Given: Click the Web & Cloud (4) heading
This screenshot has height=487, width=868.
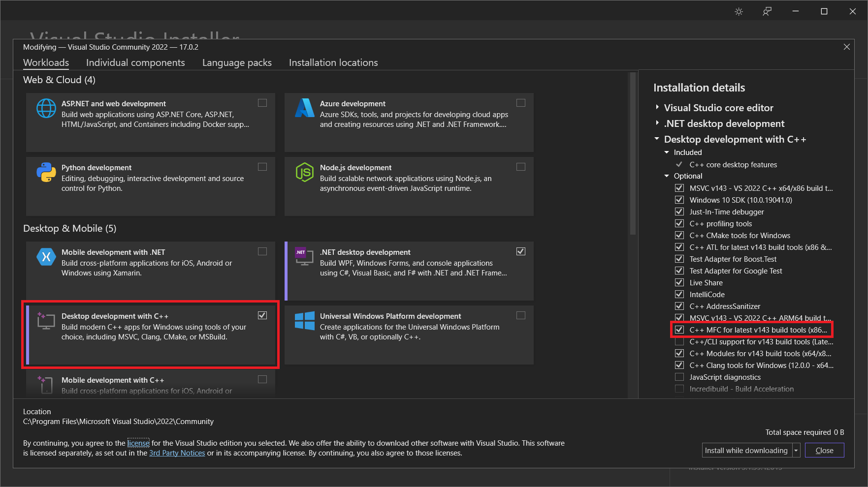Looking at the screenshot, I should (60, 80).
